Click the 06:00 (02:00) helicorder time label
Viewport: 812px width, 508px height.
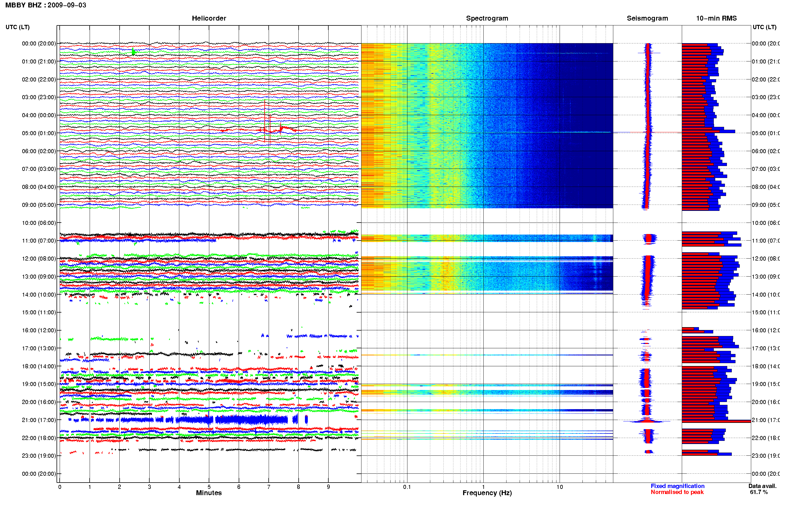coord(39,151)
